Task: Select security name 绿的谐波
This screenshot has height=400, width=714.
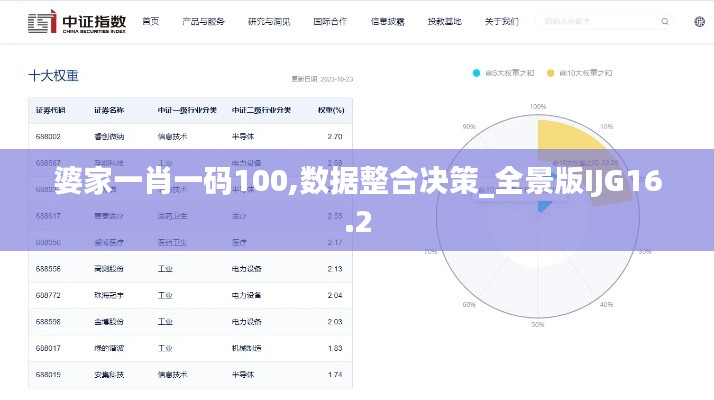Action: click(x=109, y=348)
